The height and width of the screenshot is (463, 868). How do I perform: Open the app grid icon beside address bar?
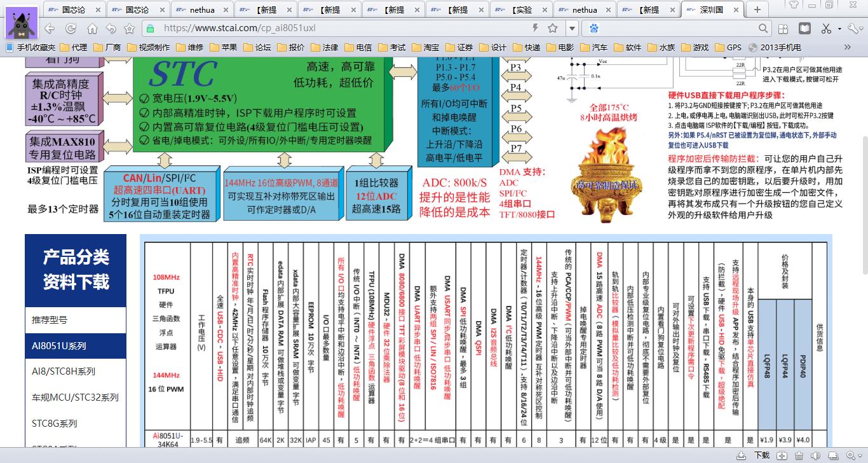pyautogui.click(x=783, y=28)
